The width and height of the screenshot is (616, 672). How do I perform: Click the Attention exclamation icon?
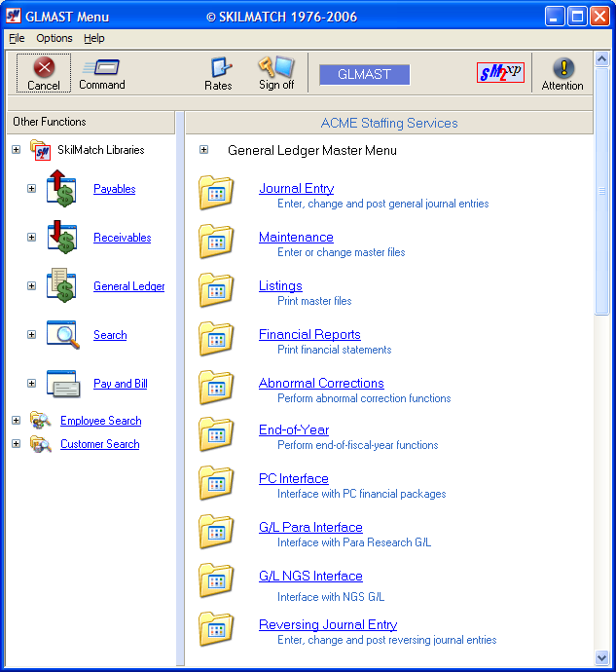coord(563,68)
